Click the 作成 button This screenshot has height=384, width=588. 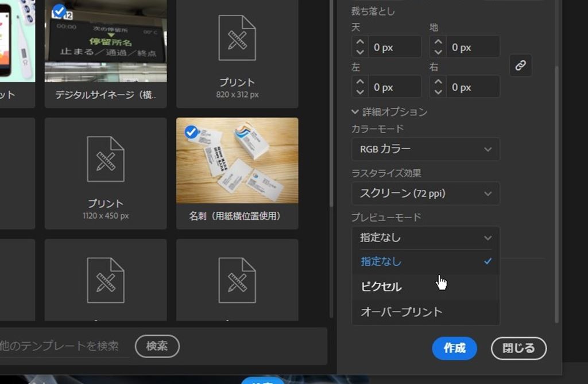coord(454,348)
